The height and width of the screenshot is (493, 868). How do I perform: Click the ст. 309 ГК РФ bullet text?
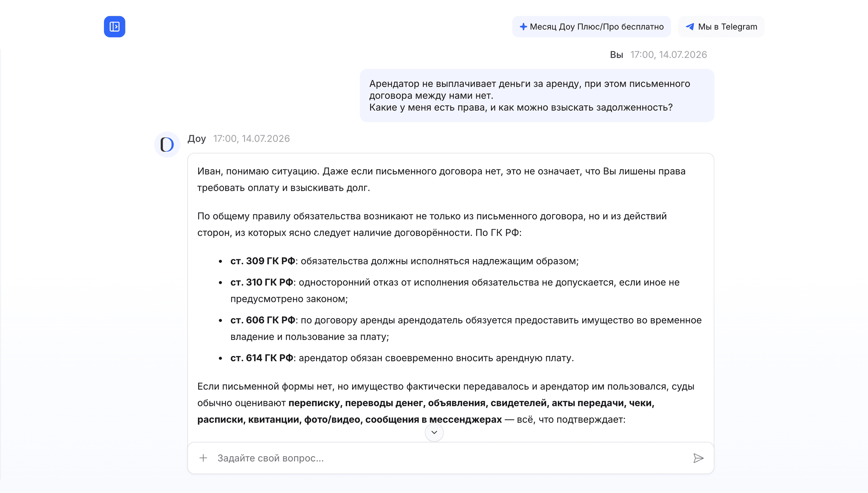[404, 261]
